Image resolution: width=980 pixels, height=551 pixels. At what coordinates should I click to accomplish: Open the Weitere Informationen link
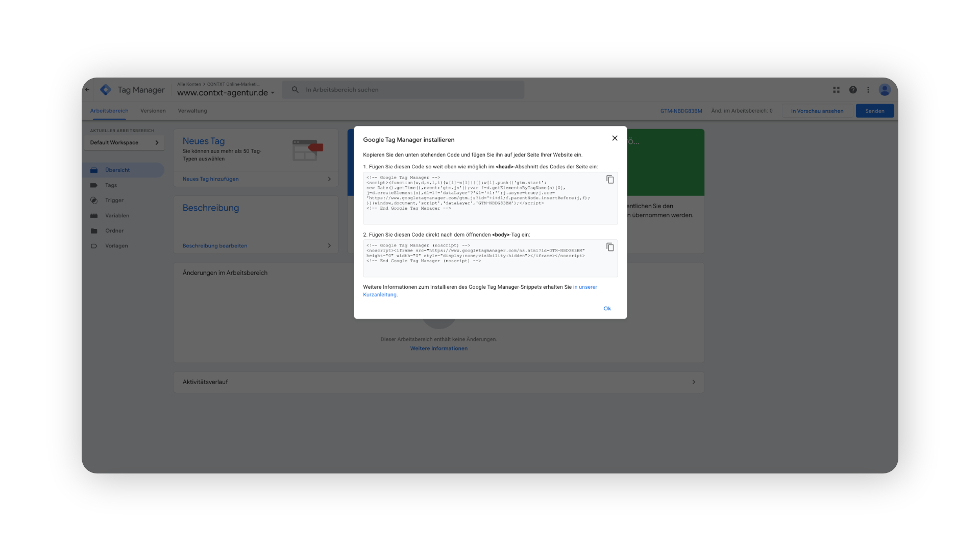439,348
